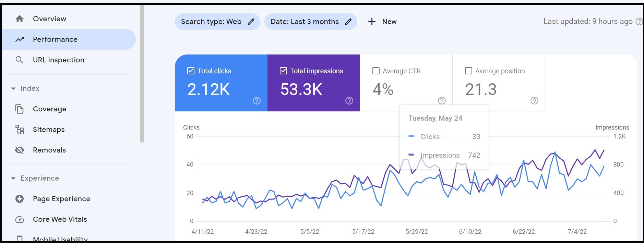Collapse the Experience section arrow
Screen dimensions: 644x243
(13, 178)
